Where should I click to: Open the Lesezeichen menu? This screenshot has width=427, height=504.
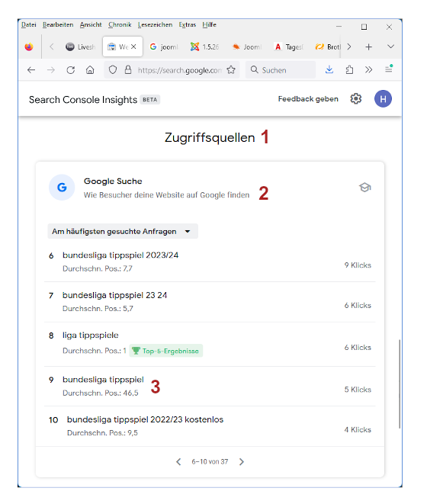pyautogui.click(x=155, y=24)
